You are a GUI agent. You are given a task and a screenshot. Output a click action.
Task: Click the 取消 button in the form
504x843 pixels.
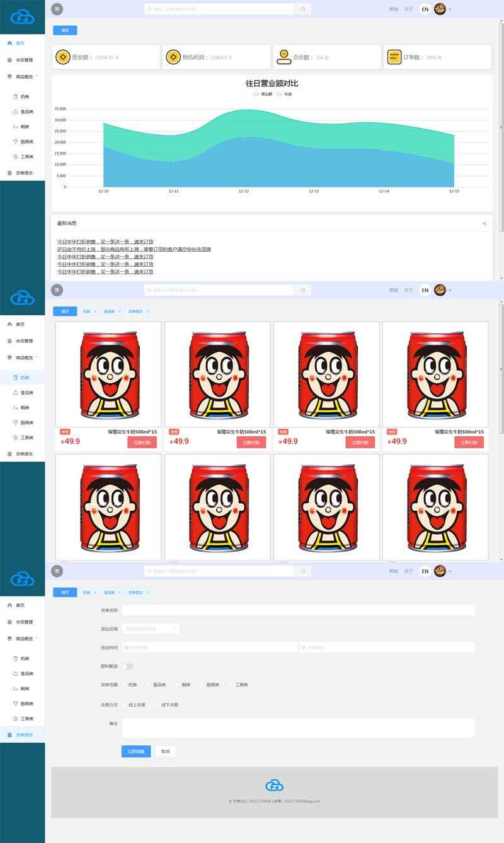point(165,752)
